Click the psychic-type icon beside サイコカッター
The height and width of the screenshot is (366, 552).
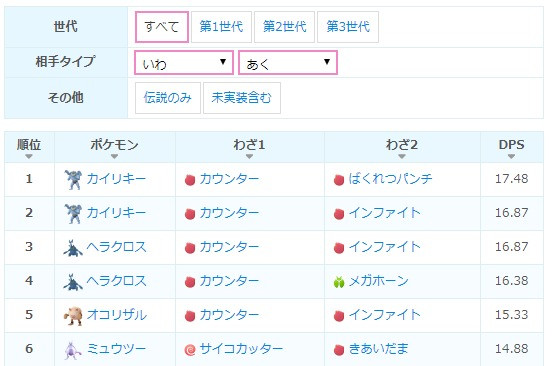click(x=190, y=350)
